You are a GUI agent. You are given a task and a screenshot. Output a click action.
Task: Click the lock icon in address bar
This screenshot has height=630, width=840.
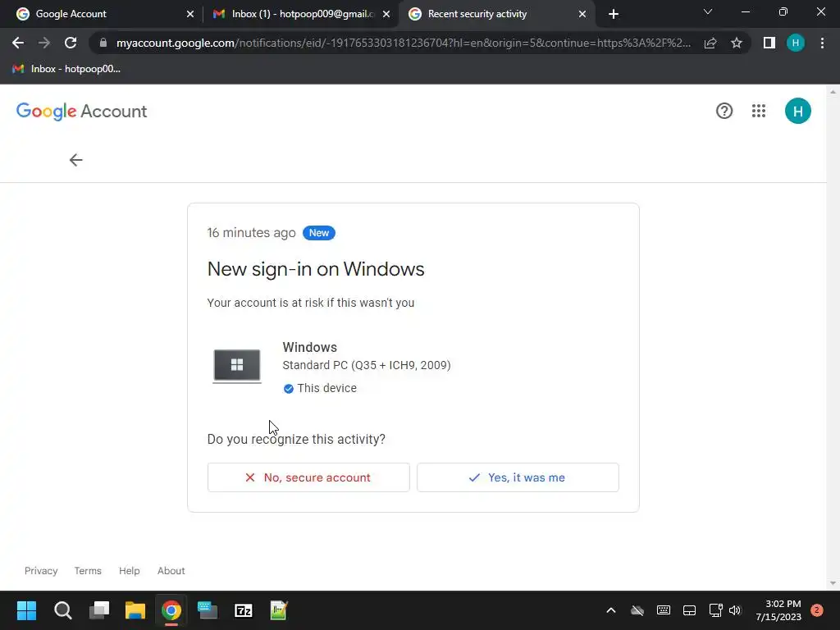pyautogui.click(x=103, y=43)
